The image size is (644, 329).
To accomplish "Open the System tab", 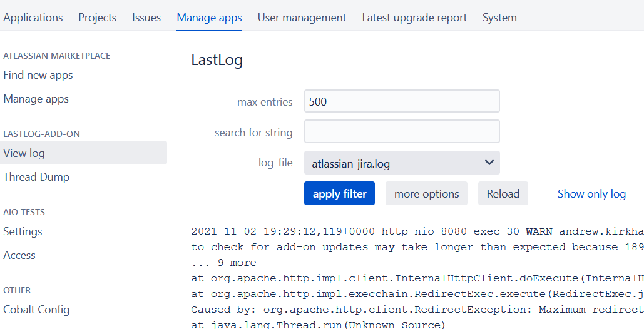I will click(499, 18).
